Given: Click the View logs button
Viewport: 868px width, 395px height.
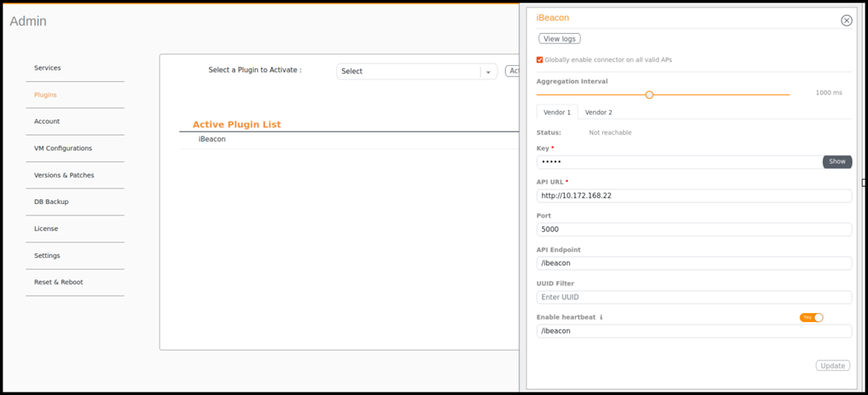Looking at the screenshot, I should tap(559, 39).
